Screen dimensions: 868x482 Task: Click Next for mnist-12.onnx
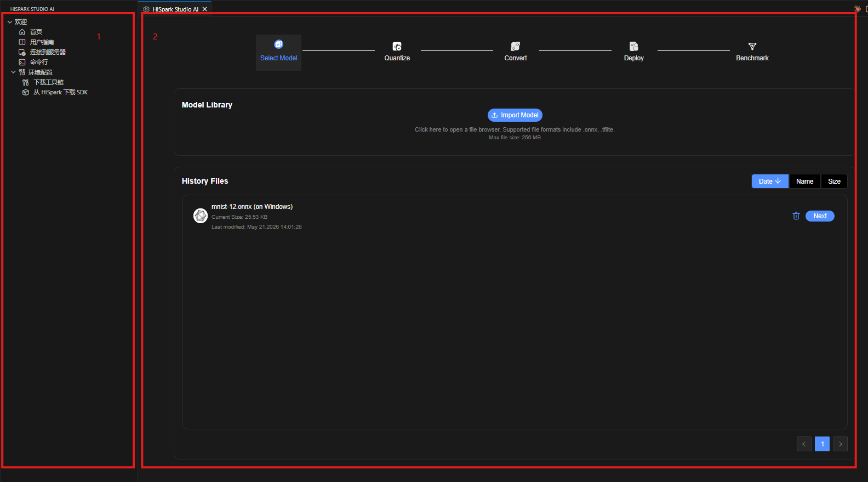point(820,216)
